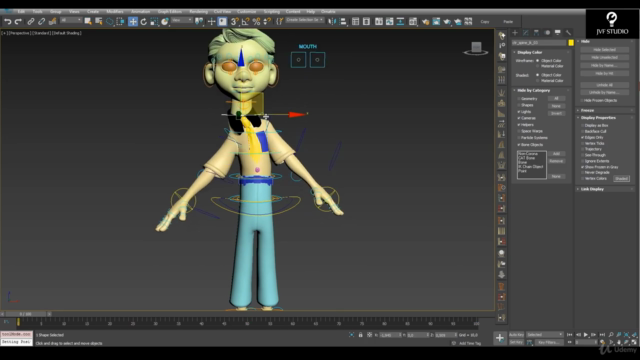Open the Tools menu
This screenshot has height=360, width=640.
38,11
